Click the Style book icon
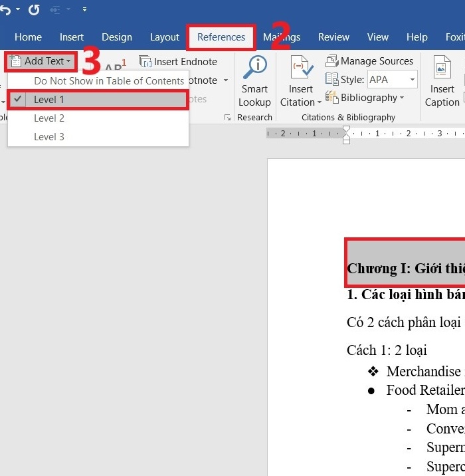Image resolution: width=465 pixels, height=476 pixels. (x=332, y=79)
